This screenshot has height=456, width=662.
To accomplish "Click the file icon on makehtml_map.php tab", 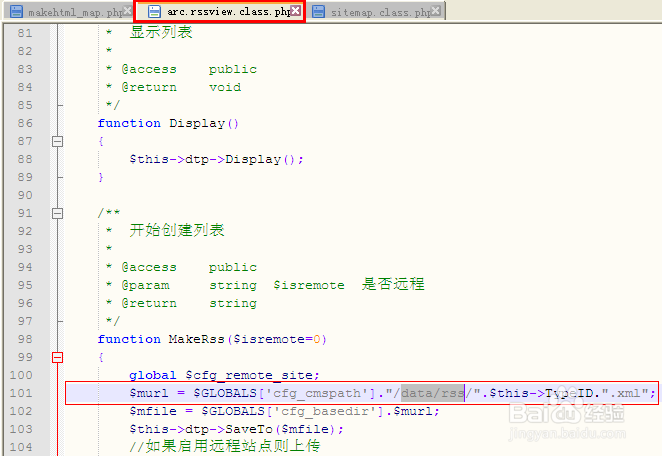I will point(16,12).
